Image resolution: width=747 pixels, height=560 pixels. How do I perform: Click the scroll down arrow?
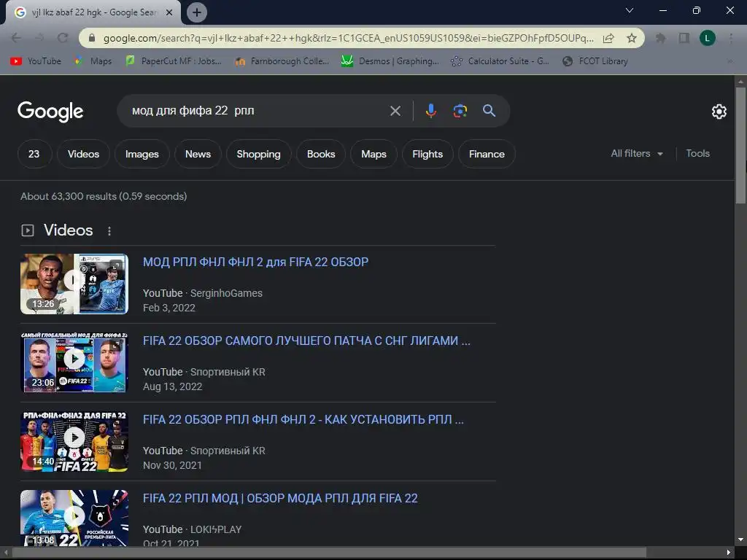740,540
